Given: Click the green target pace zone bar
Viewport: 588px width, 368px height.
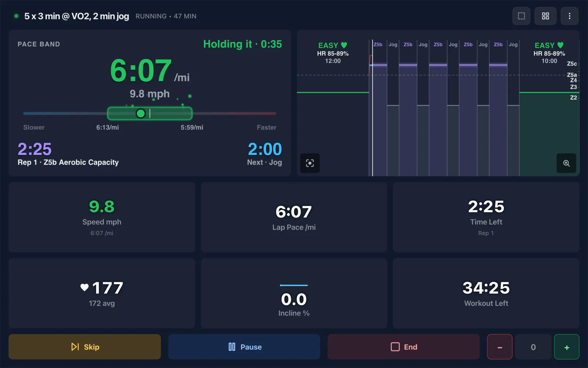Looking at the screenshot, I should 150,113.
